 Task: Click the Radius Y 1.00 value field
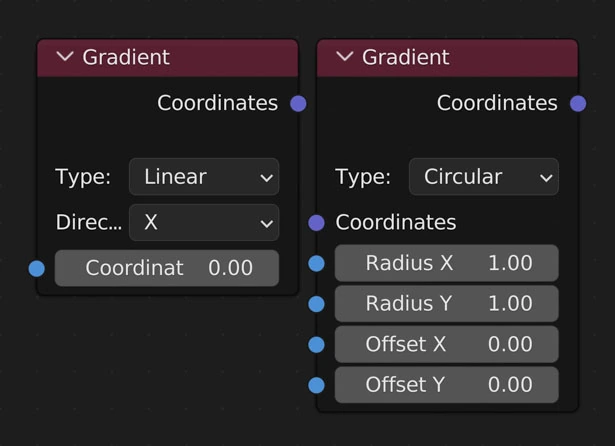tap(447, 304)
